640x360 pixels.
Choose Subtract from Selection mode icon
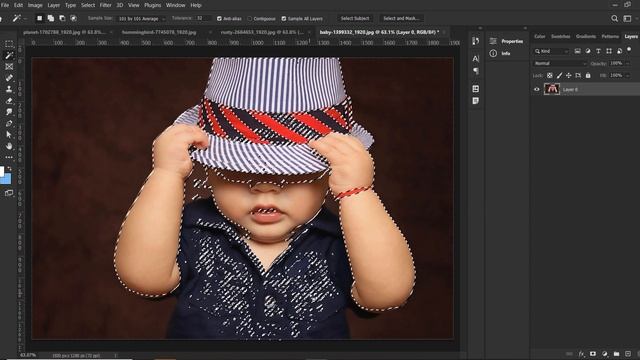pos(62,18)
